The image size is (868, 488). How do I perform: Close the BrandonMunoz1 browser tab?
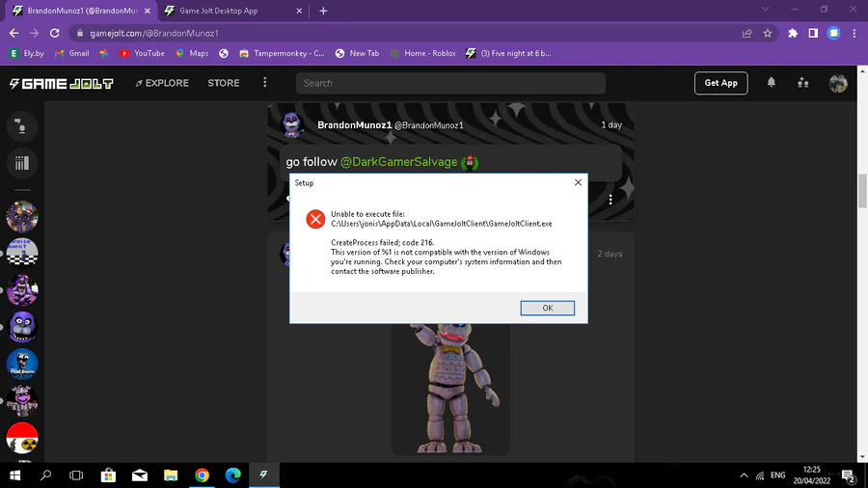148,11
